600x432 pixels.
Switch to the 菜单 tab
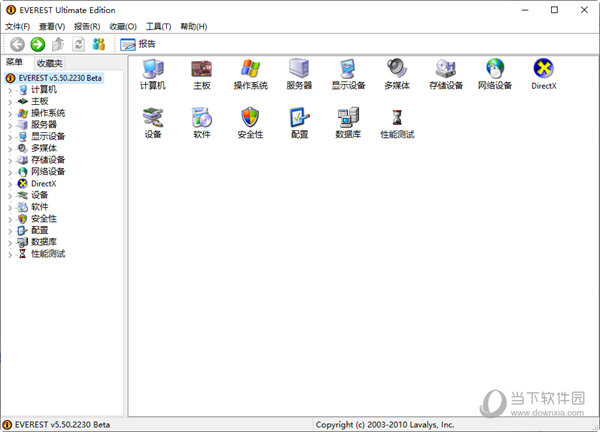point(15,62)
